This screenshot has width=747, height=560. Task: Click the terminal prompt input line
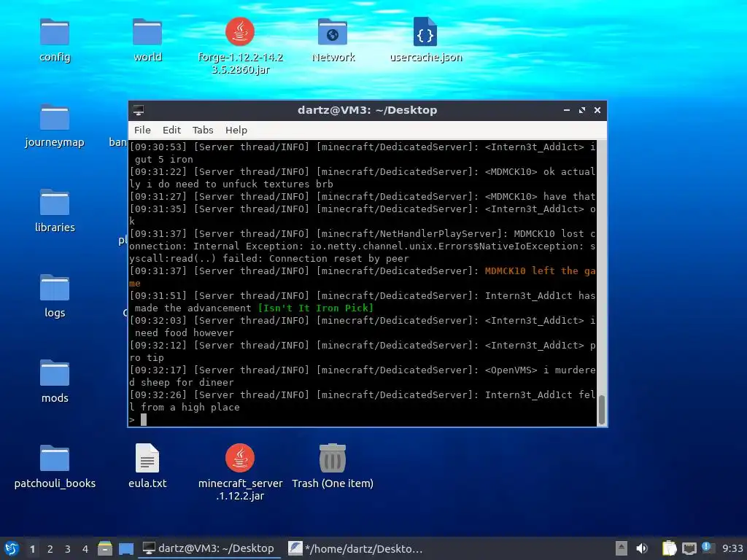(x=362, y=419)
